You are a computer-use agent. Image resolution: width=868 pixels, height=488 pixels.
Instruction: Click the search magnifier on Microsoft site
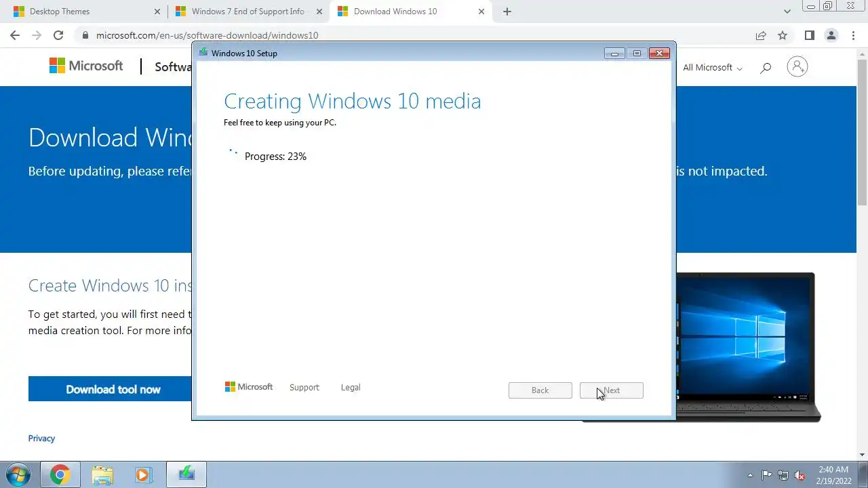point(766,67)
